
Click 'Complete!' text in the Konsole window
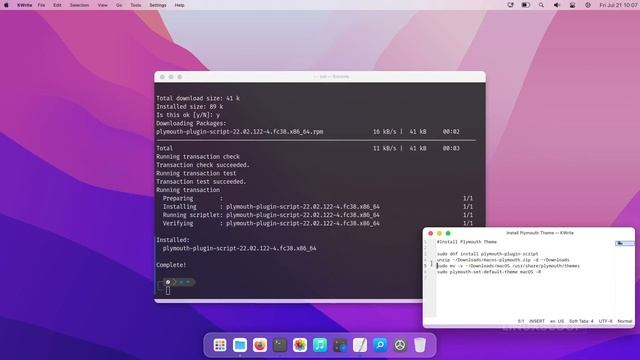[x=171, y=265]
